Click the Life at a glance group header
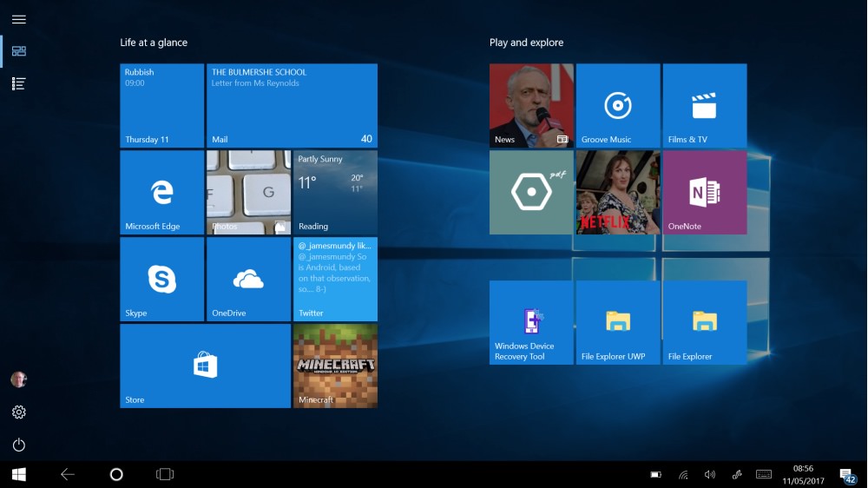 [154, 43]
